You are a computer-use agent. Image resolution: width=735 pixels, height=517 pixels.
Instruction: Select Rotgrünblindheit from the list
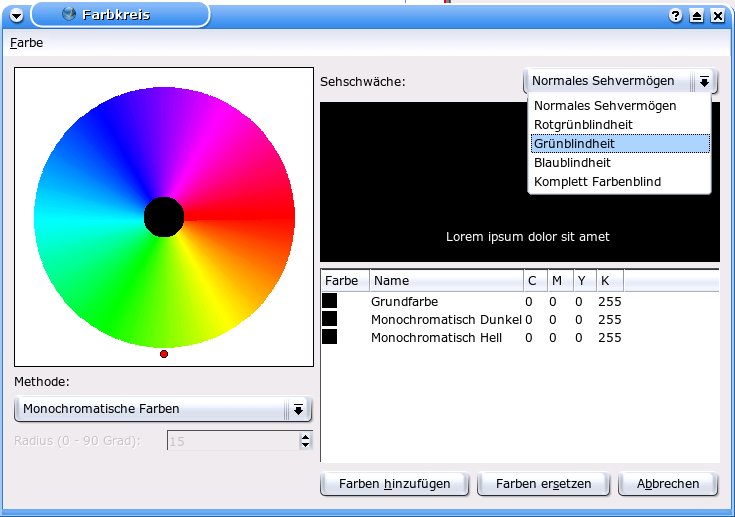click(583, 125)
